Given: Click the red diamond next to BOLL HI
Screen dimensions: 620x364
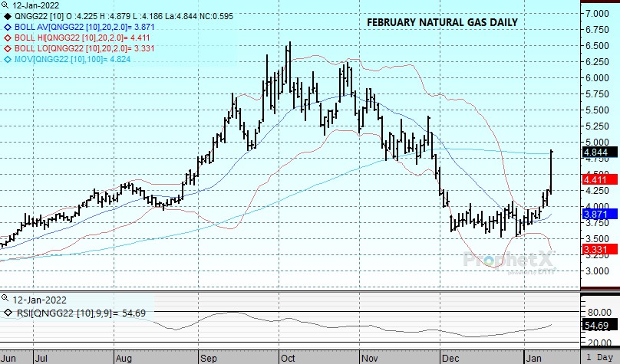Looking at the screenshot, I should 8,36.
